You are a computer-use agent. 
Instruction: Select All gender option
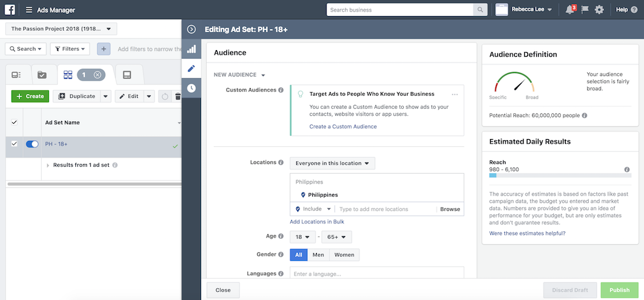point(299,255)
